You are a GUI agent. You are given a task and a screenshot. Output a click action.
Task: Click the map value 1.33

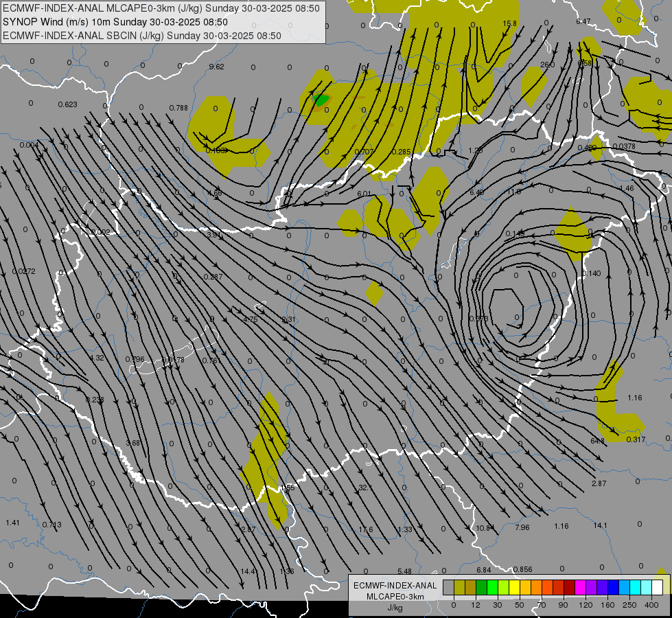pyautogui.click(x=405, y=529)
